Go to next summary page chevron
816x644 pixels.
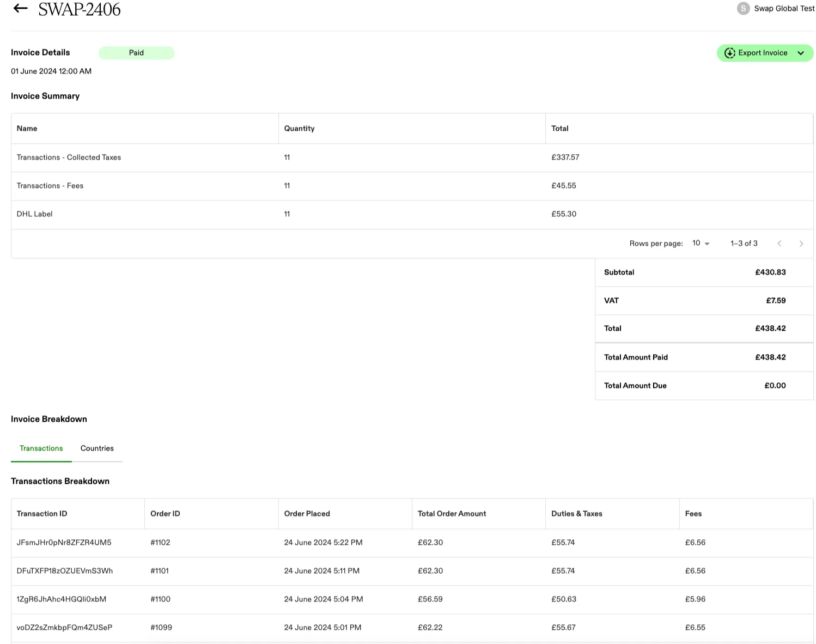pos(801,244)
